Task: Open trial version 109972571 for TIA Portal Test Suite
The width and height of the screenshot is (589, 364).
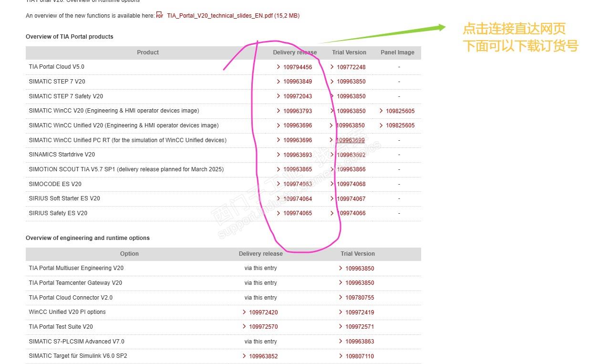Action: [360, 327]
